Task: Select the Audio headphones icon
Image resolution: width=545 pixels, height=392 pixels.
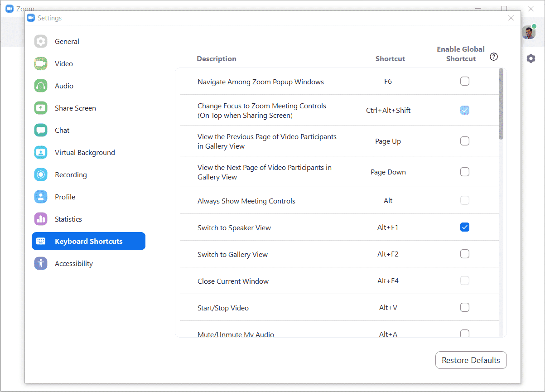Action: coord(41,86)
